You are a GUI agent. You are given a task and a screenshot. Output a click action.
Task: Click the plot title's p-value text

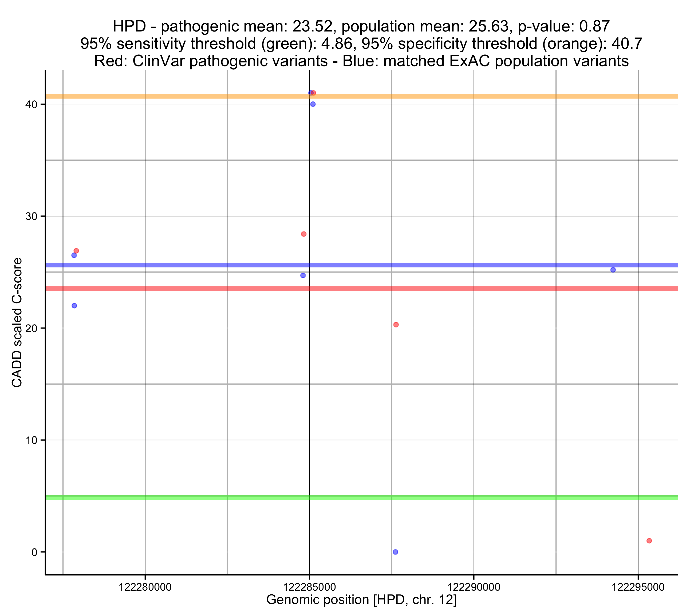tap(564, 26)
